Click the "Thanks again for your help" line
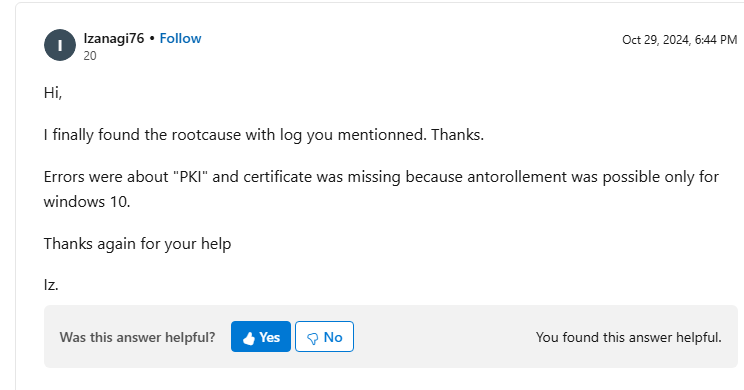The height and width of the screenshot is (390, 744). pyautogui.click(x=138, y=244)
